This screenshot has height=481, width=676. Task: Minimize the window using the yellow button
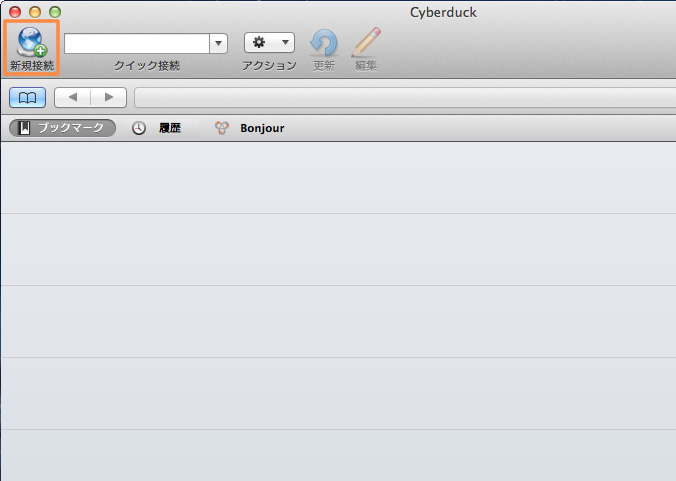click(34, 12)
